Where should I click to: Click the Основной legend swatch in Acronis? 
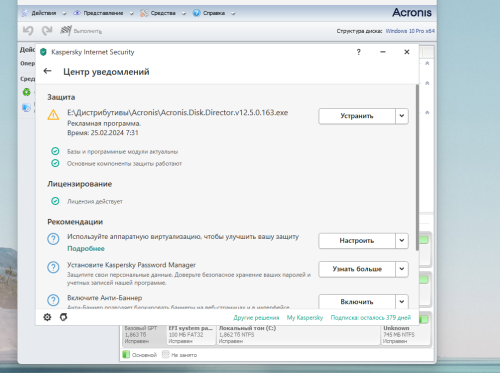pos(126,354)
